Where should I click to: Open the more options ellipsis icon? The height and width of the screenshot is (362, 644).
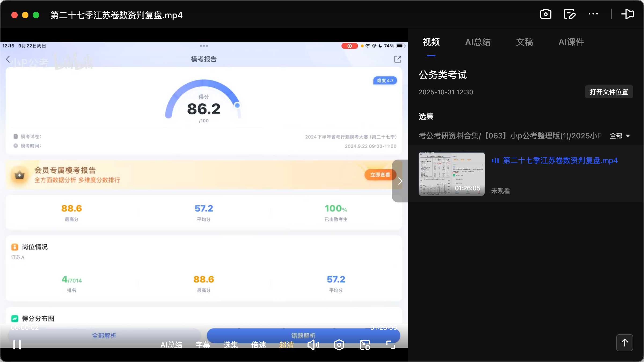[594, 14]
